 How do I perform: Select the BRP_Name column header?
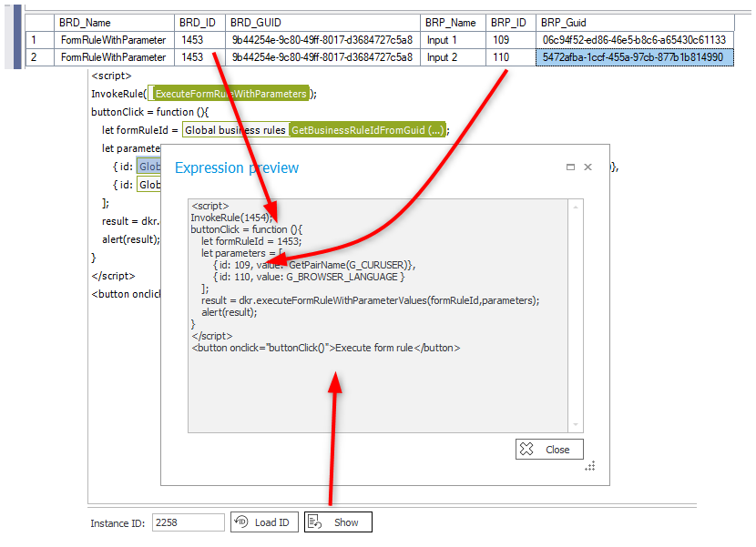point(453,23)
